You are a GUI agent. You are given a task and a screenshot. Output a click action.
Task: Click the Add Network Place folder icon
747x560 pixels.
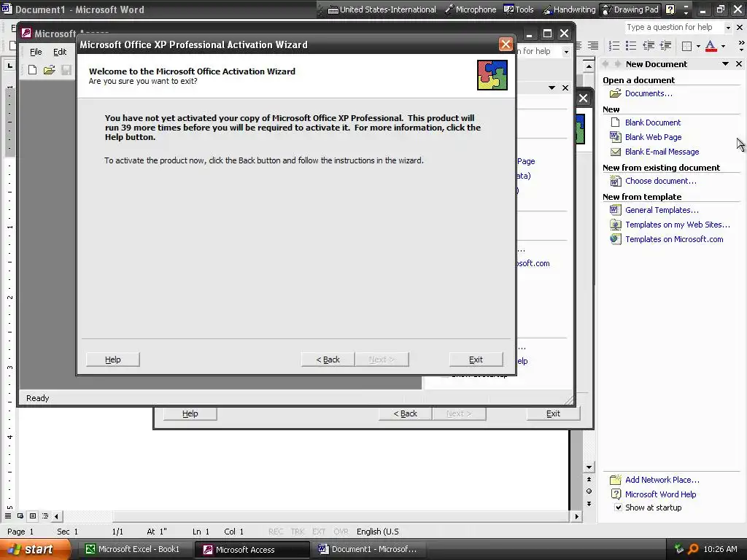pos(616,480)
